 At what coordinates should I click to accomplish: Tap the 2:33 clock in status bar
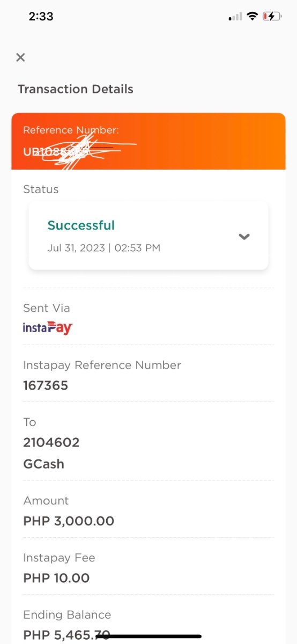[41, 16]
